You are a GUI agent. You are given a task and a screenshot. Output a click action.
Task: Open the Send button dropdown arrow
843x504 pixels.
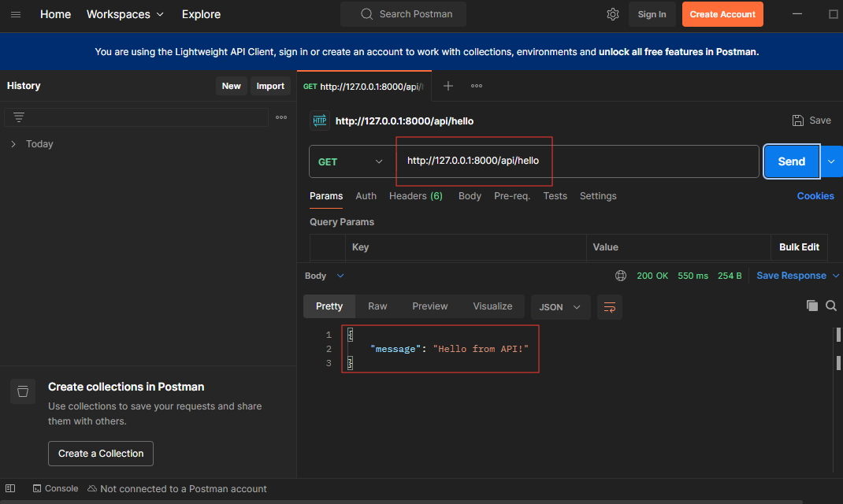(832, 161)
